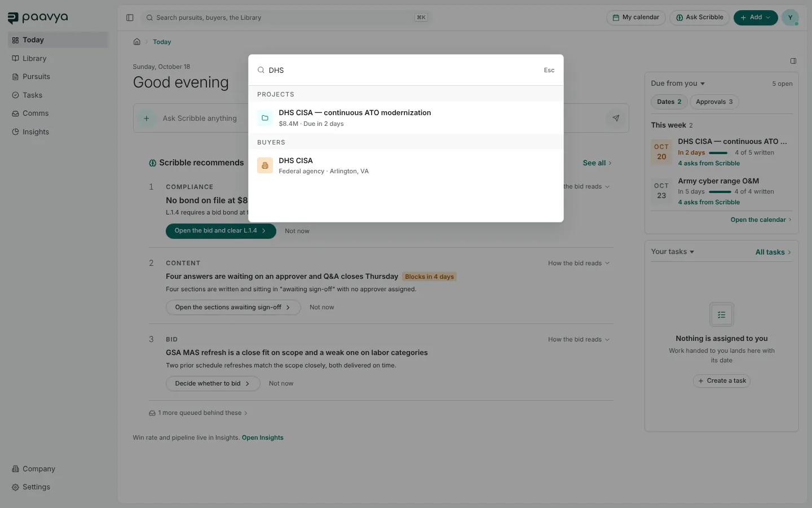
Task: Follow the Open Insights link
Action: 263,438
